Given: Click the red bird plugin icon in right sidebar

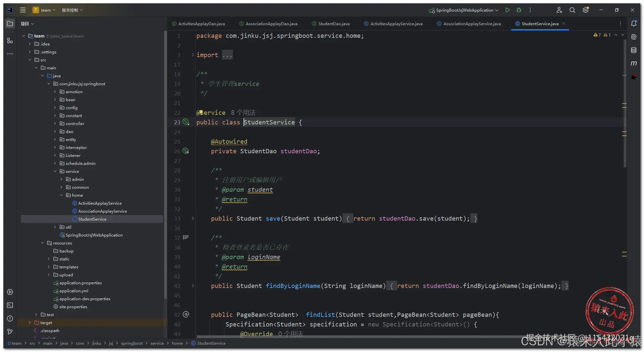Looking at the screenshot, I should pyautogui.click(x=634, y=77).
